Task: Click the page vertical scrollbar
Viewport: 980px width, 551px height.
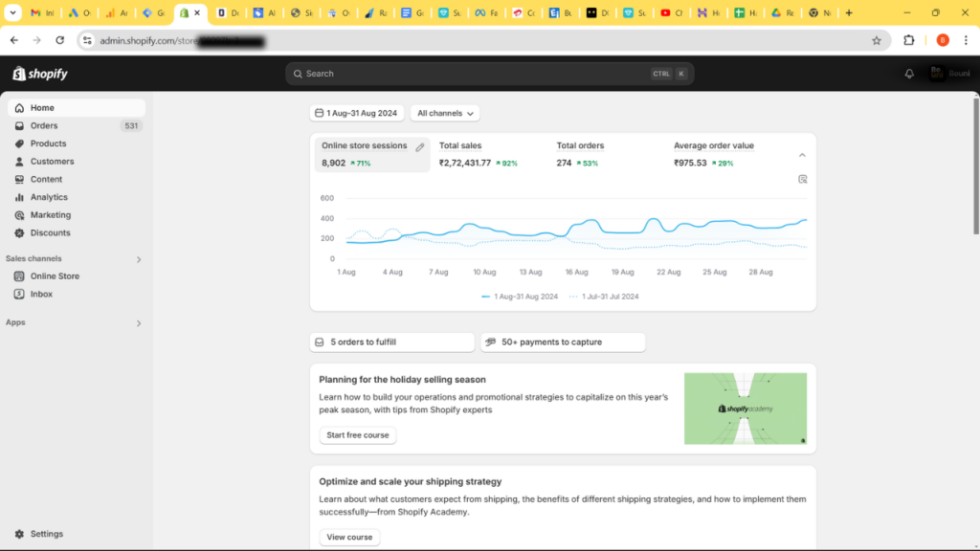Action: [975, 166]
